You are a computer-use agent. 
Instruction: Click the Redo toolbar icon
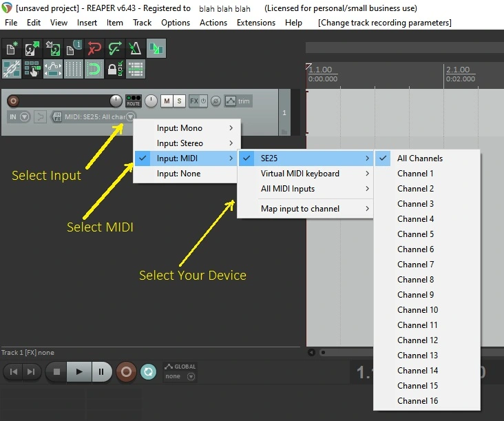tap(115, 48)
